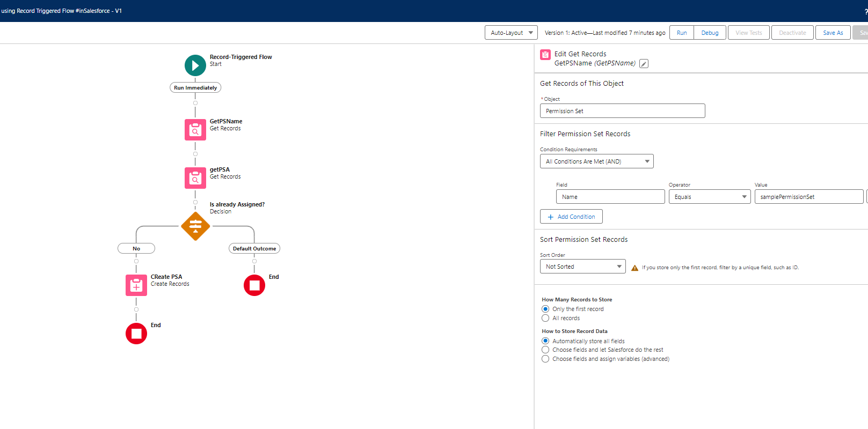The width and height of the screenshot is (868, 429).
Task: Open the Equals operator dropdown
Action: click(x=709, y=197)
